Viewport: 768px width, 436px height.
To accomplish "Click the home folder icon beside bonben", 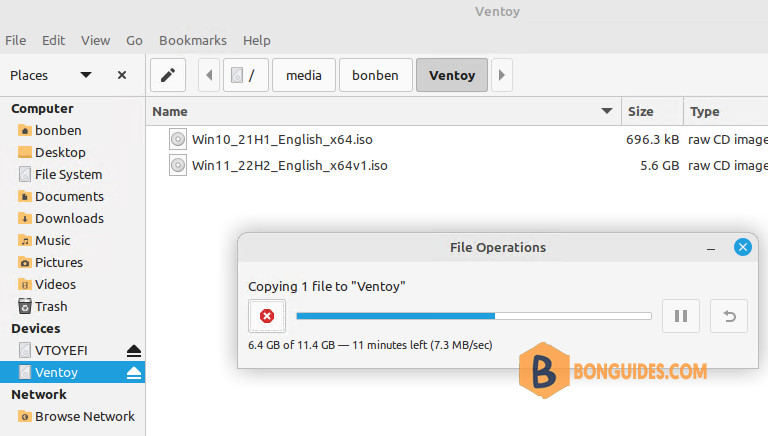I will 24,130.
